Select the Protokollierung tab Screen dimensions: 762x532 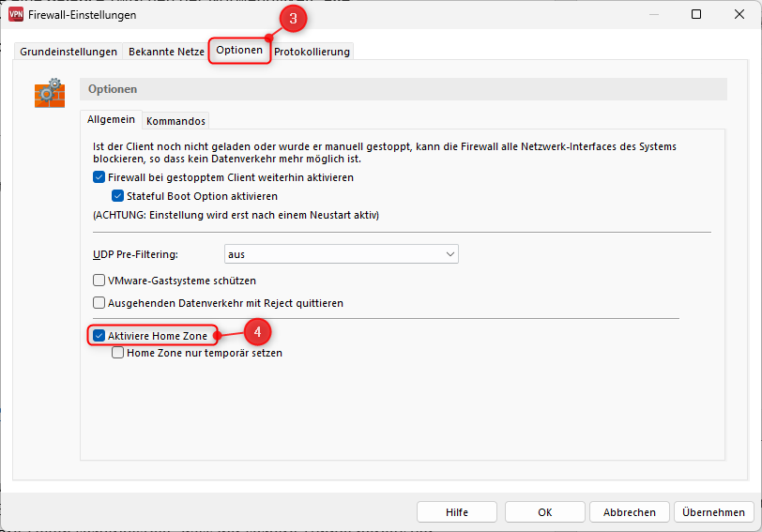(x=312, y=52)
